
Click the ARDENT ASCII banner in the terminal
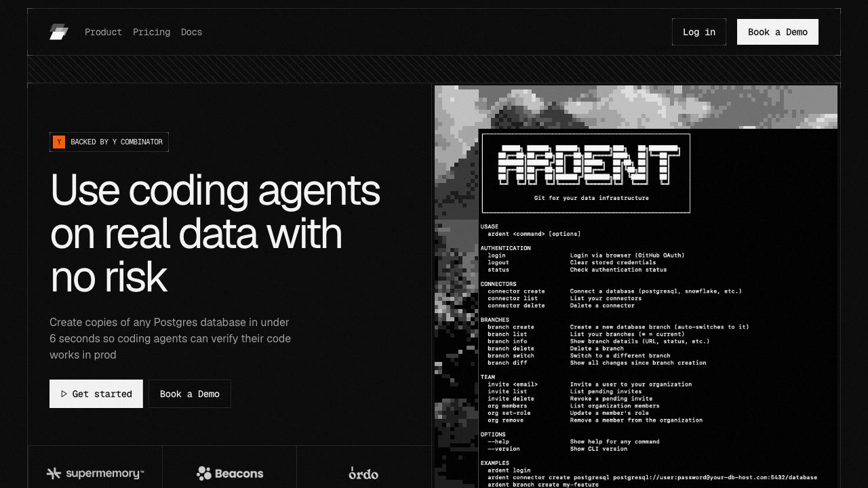point(588,164)
